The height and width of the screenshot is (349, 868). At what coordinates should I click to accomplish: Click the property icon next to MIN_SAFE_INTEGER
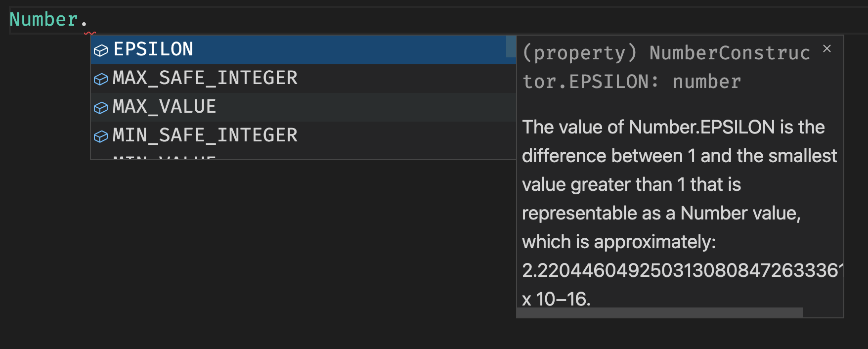pyautogui.click(x=101, y=136)
